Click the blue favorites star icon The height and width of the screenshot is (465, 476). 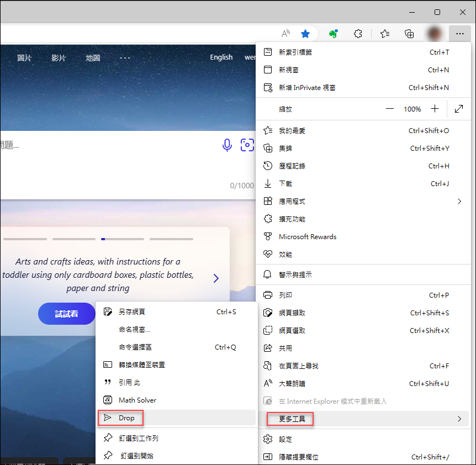tap(305, 33)
